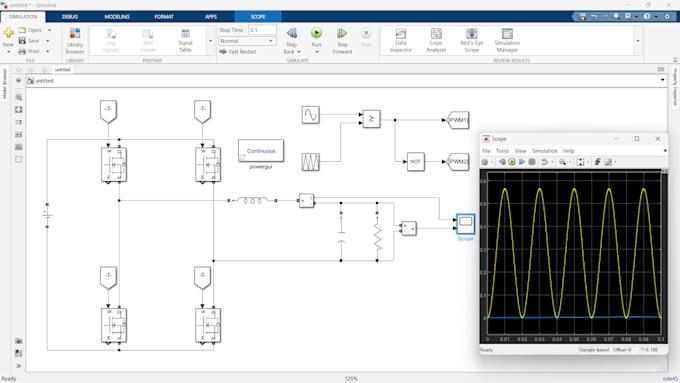The width and height of the screenshot is (680, 383).
Task: Open model path dropdown in breadcrumb bar
Action: pyautogui.click(x=662, y=80)
